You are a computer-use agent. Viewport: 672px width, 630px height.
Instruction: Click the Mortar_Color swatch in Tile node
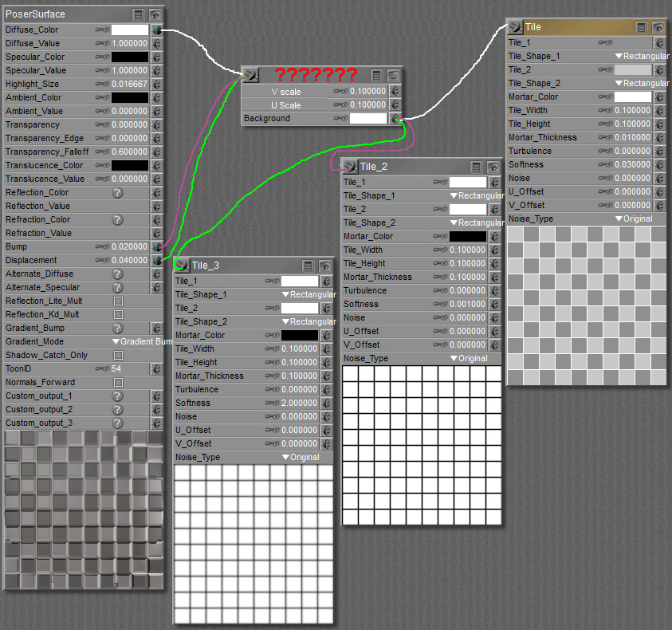(633, 97)
